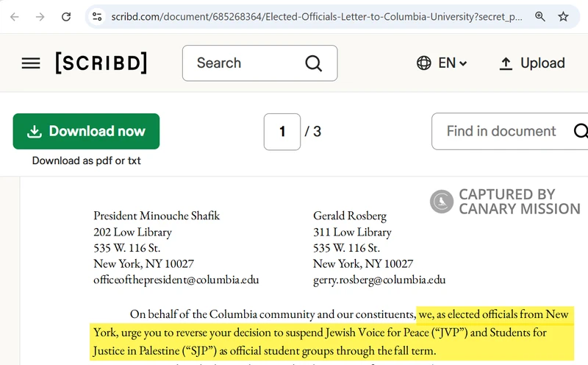Click the officeofthepresident@columbia.edu email address
The height and width of the screenshot is (365, 588).
click(176, 280)
